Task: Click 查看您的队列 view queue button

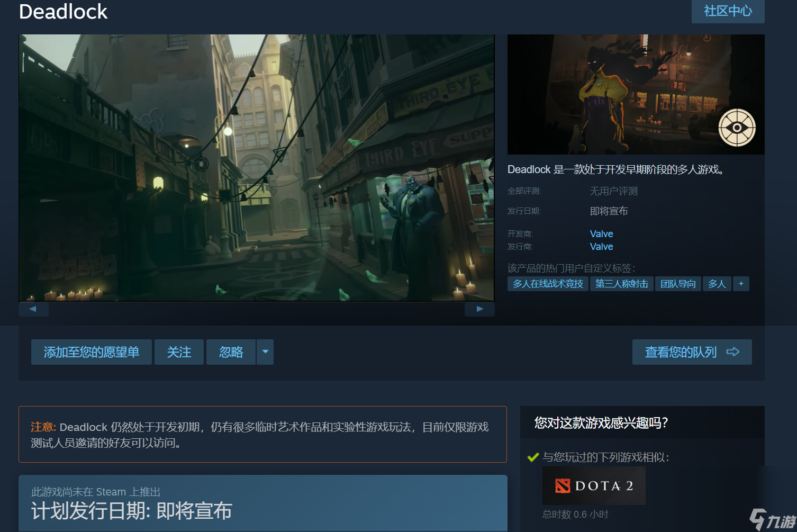Action: 692,352
